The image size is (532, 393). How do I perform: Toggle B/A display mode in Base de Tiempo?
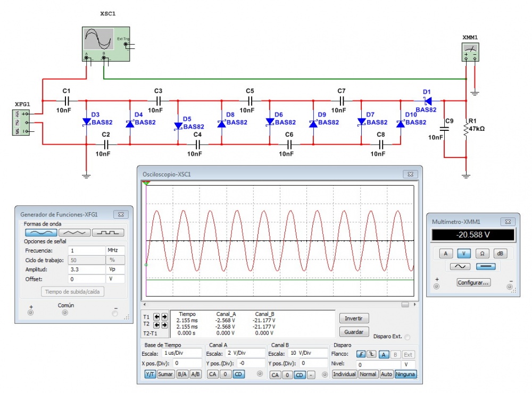(182, 374)
